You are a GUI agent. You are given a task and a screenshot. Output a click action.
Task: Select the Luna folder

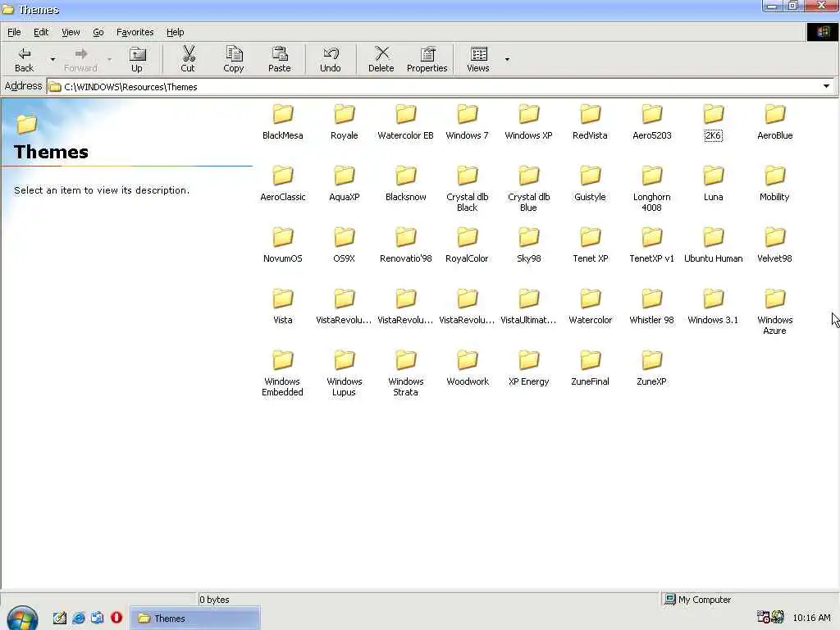click(x=713, y=185)
